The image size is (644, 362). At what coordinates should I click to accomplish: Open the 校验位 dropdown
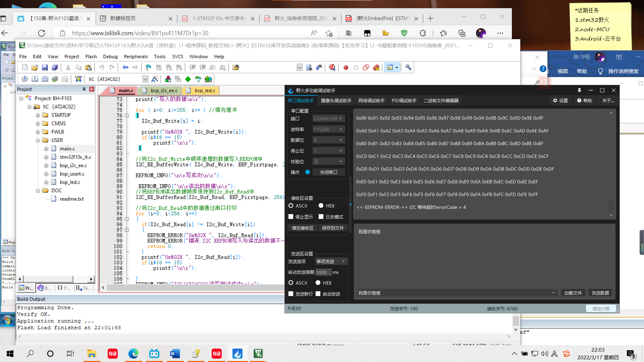point(328,162)
